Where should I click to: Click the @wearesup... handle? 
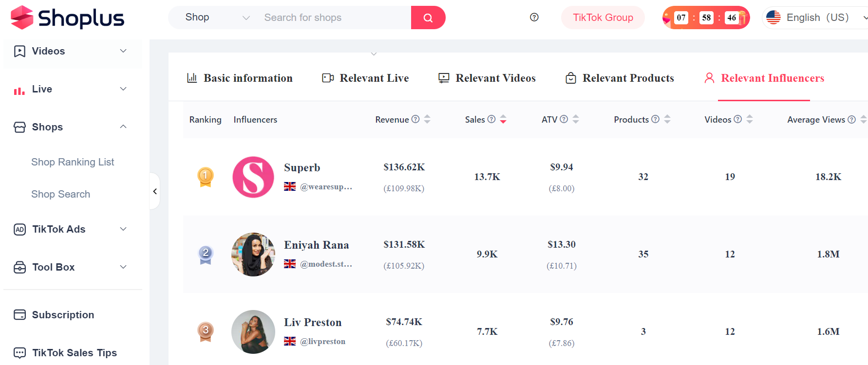point(326,187)
